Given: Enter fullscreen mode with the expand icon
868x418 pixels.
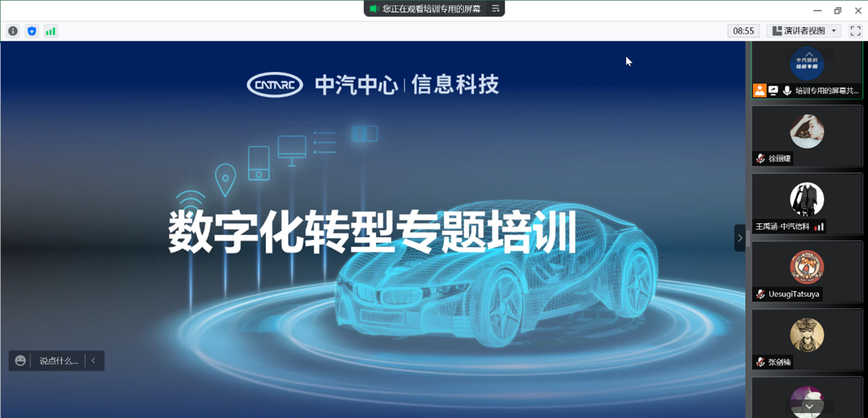Looking at the screenshot, I should click(x=855, y=31).
